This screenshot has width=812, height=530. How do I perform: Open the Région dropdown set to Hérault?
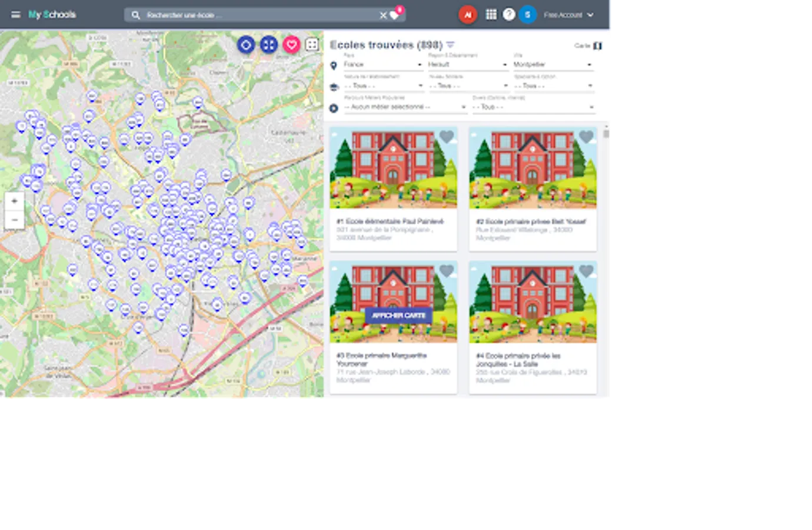click(468, 64)
